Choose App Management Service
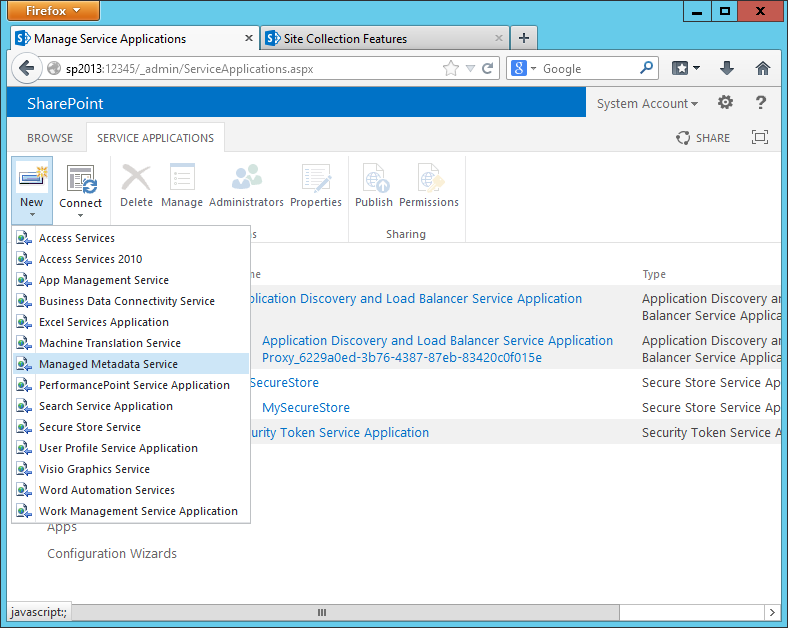Image resolution: width=788 pixels, height=628 pixels. 131,280
